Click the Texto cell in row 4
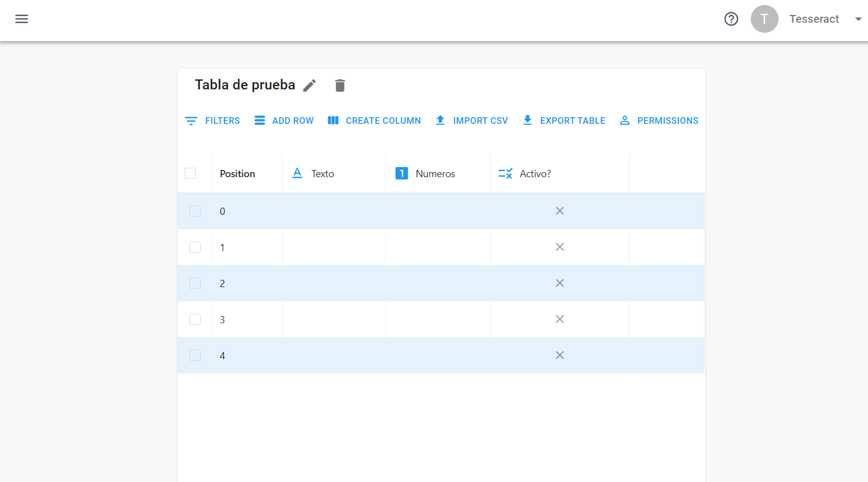Viewport: 868px width, 482px height. [334, 355]
